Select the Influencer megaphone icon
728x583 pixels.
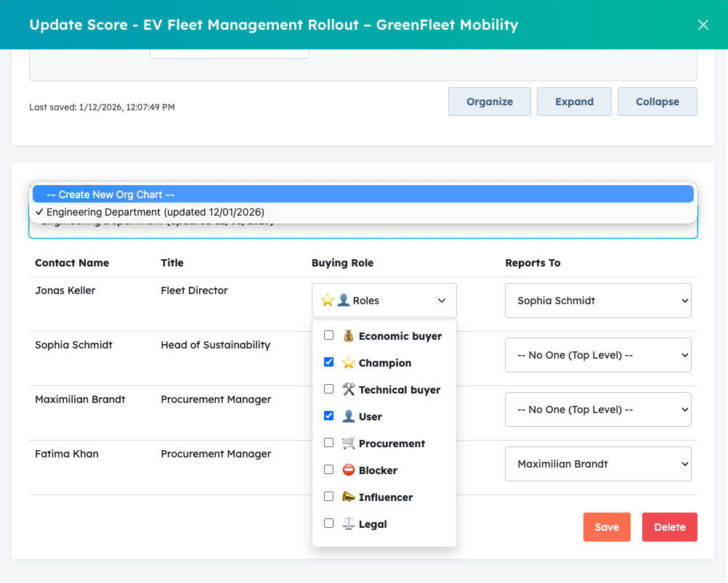(x=348, y=497)
